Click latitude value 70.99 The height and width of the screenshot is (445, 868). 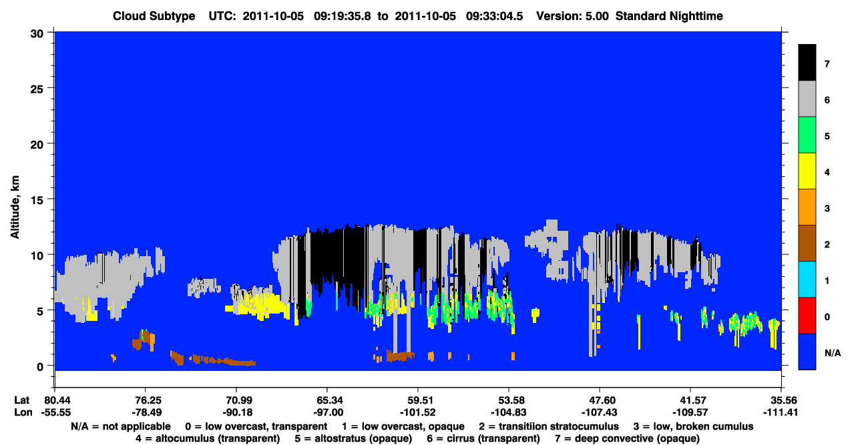(x=236, y=400)
